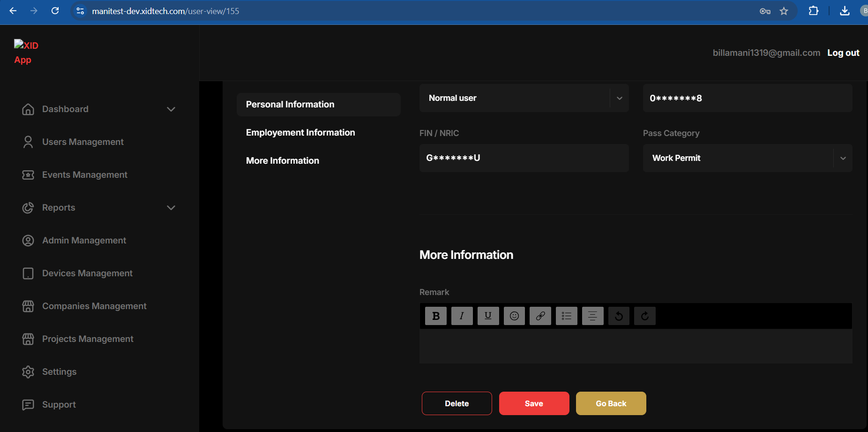868x432 pixels.
Task: Insert a link in the Remark editor
Action: [540, 316]
